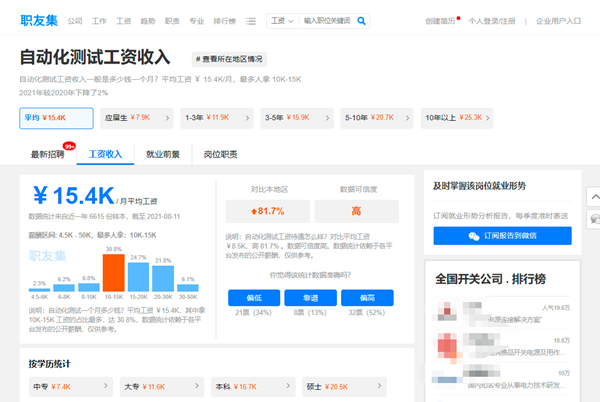Expand the 10年以上 ¥25.3K chevron

point(488,118)
